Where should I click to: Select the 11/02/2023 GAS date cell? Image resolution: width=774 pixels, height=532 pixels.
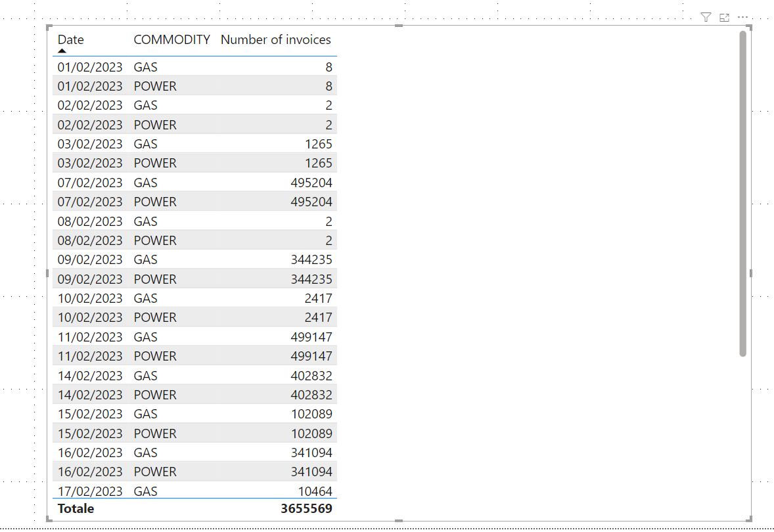click(x=90, y=337)
